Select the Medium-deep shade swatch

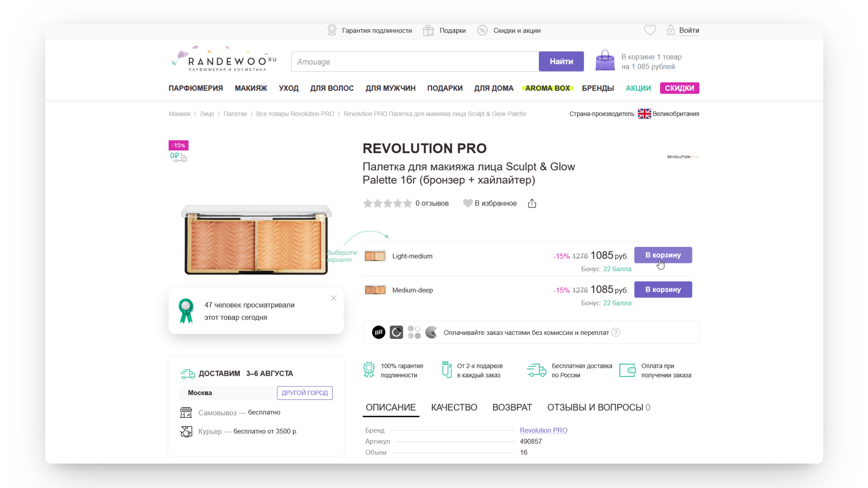tap(375, 290)
